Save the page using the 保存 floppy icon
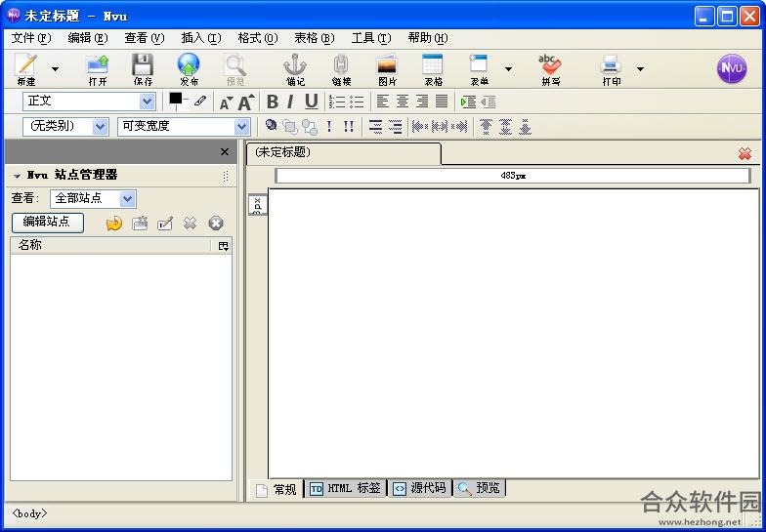 click(x=143, y=69)
